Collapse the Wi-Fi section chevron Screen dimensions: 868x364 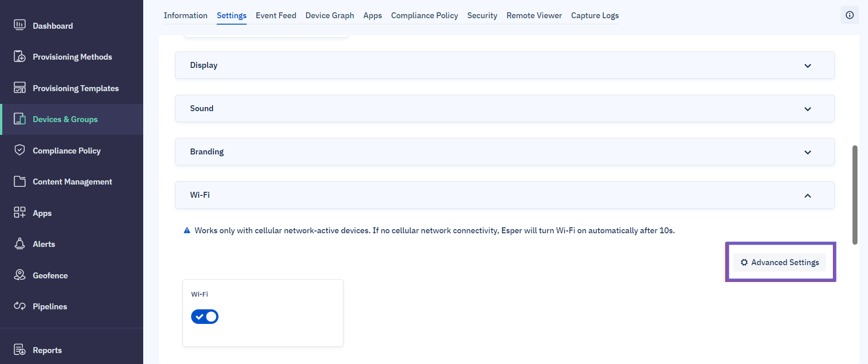click(x=808, y=195)
